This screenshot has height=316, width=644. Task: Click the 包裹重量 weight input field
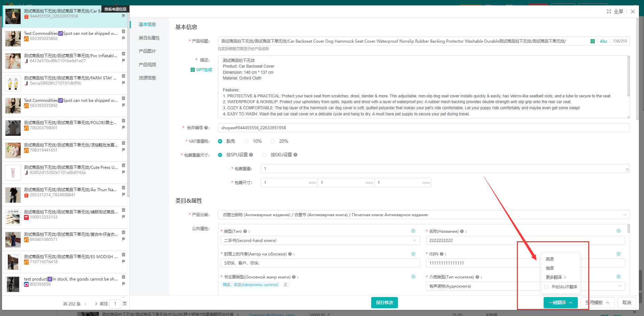(443, 169)
